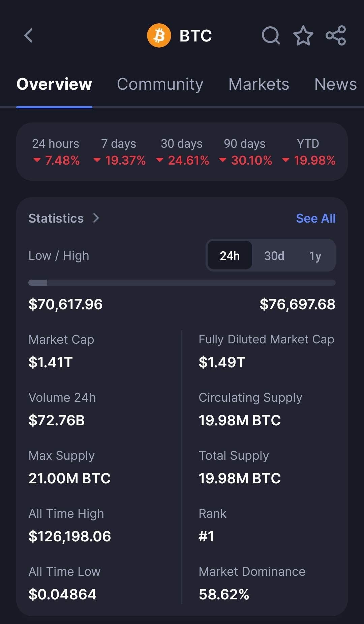Tap the Statistics heading
Image resolution: width=364 pixels, height=624 pixels.
click(56, 218)
